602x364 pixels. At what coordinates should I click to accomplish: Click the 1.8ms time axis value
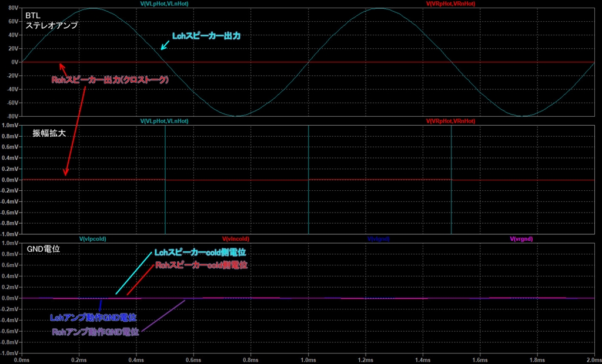point(537,360)
